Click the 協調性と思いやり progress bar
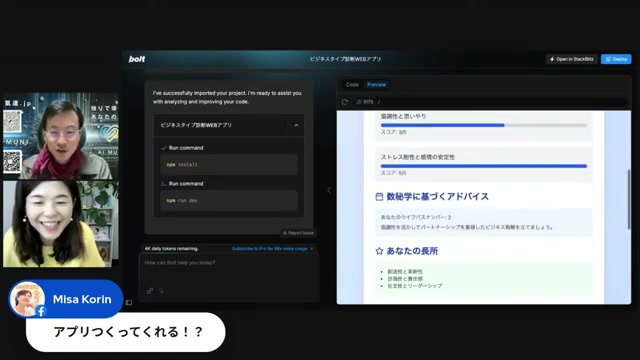This screenshot has width=640, height=360. pyautogui.click(x=484, y=125)
